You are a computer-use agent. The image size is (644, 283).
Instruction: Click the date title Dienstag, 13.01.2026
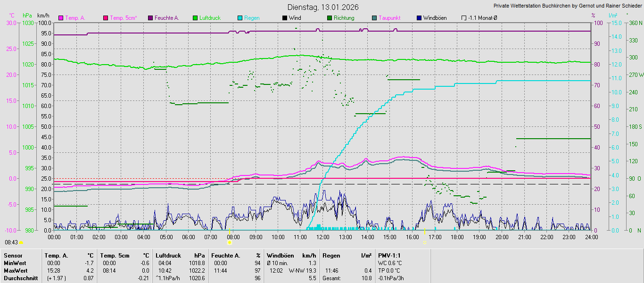[x=323, y=7]
